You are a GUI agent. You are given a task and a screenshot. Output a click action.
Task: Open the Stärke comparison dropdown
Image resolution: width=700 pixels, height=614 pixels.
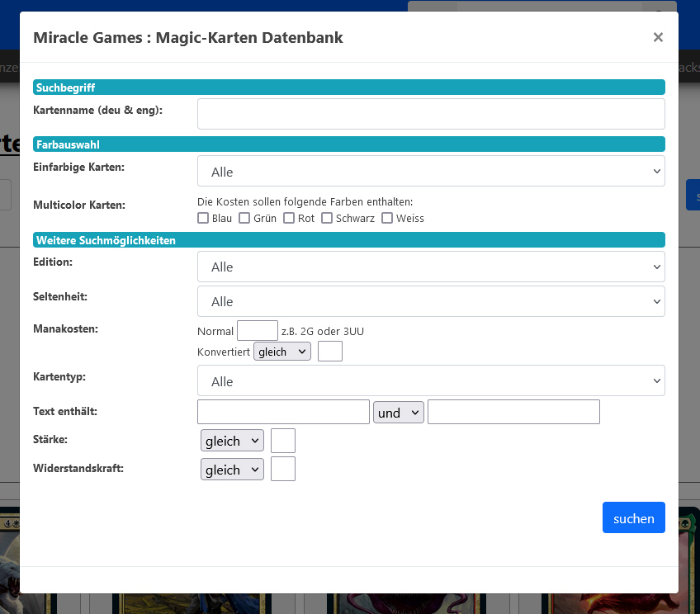tap(232, 441)
